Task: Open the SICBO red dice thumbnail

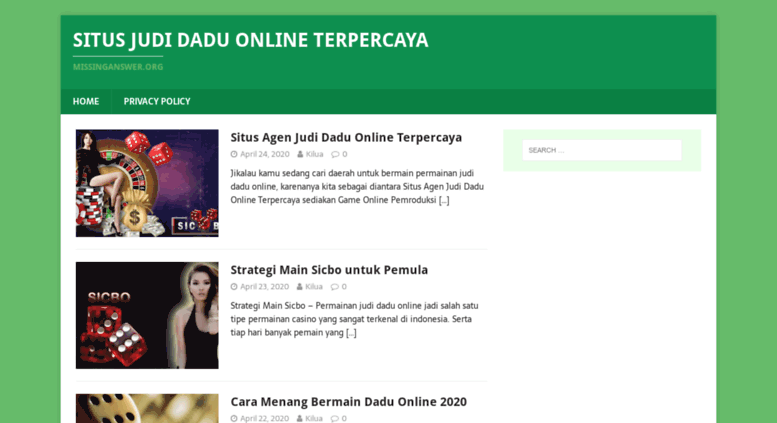Action: coord(147,316)
